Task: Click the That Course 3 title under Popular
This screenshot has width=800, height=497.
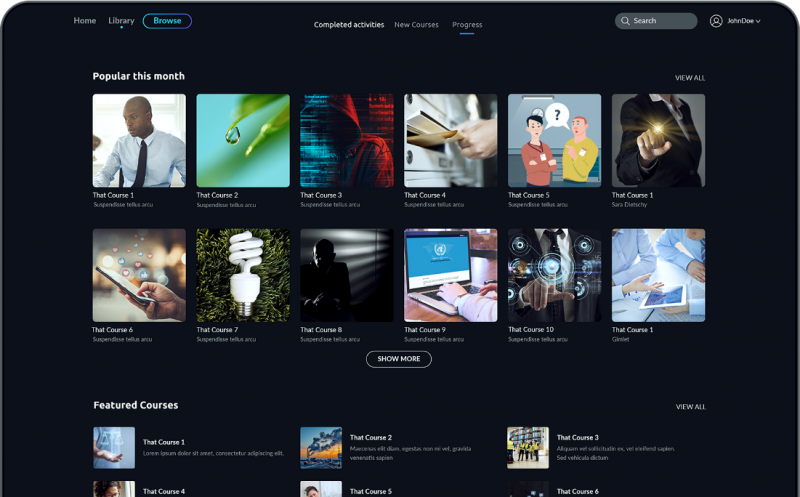Action: (321, 195)
